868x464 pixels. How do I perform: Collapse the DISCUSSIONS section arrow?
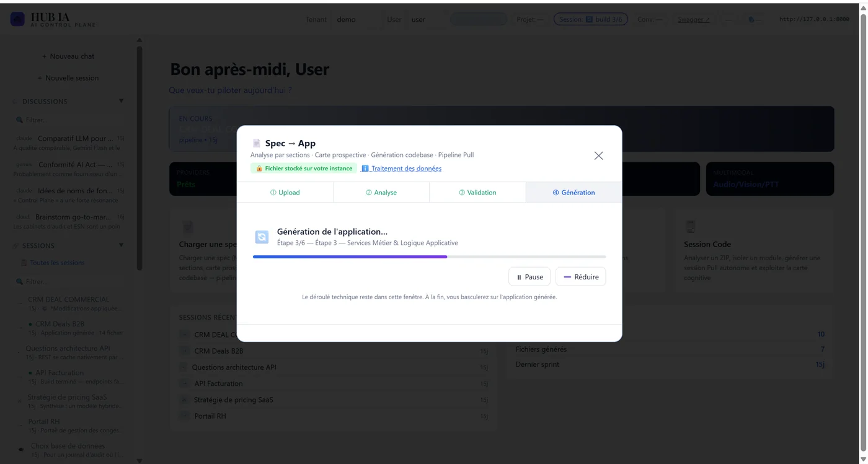tap(121, 101)
